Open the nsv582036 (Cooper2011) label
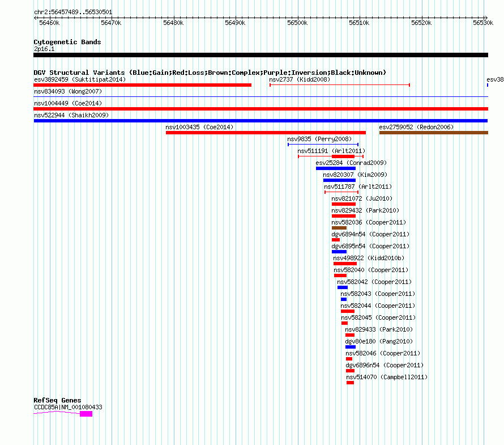Screen dimensions: 504x445 tap(369, 222)
